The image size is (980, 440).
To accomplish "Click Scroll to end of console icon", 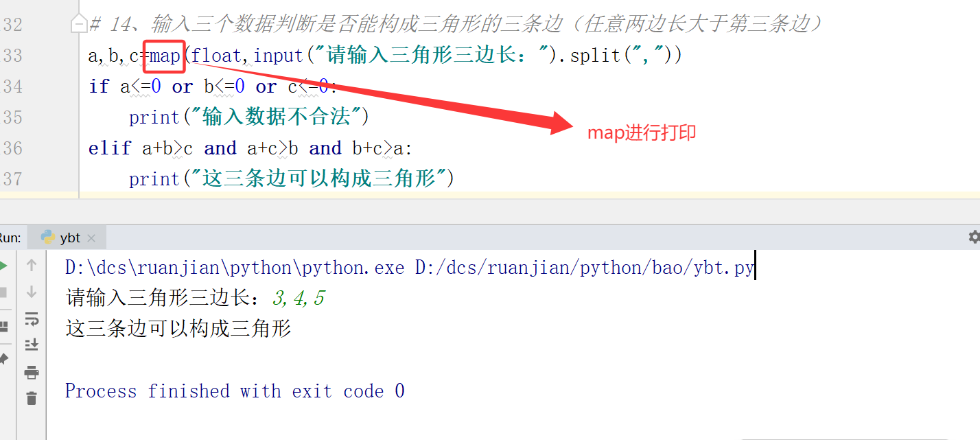I will 32,345.
